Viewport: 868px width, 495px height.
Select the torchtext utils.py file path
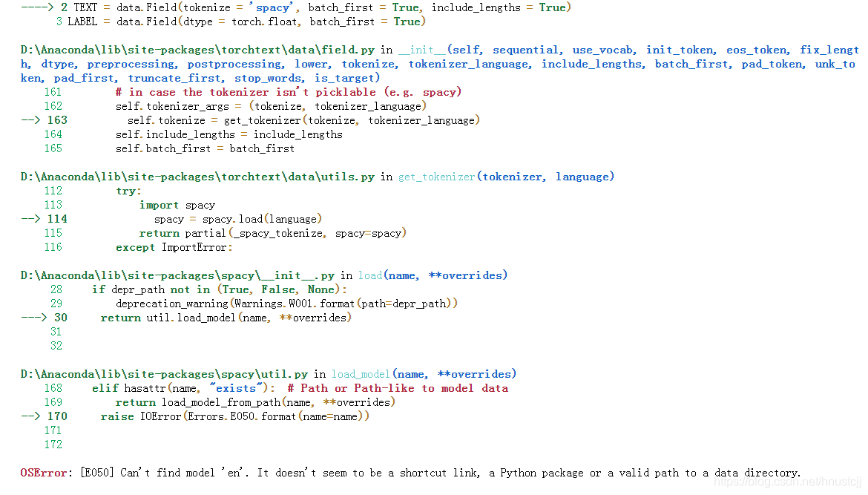197,177
